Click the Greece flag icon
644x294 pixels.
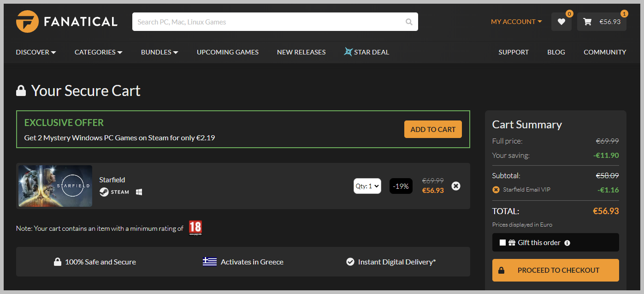tap(210, 262)
